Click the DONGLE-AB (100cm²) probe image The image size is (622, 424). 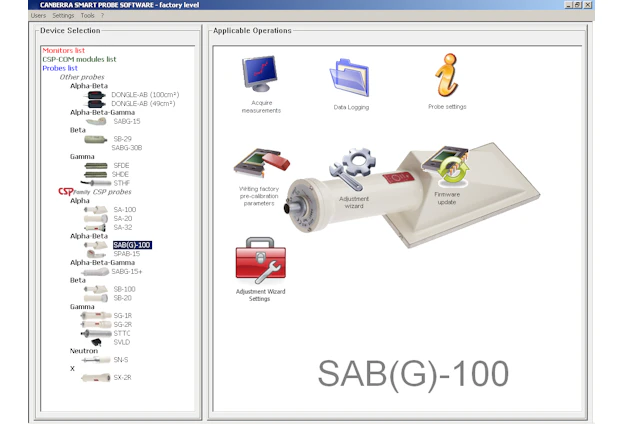tap(96, 95)
